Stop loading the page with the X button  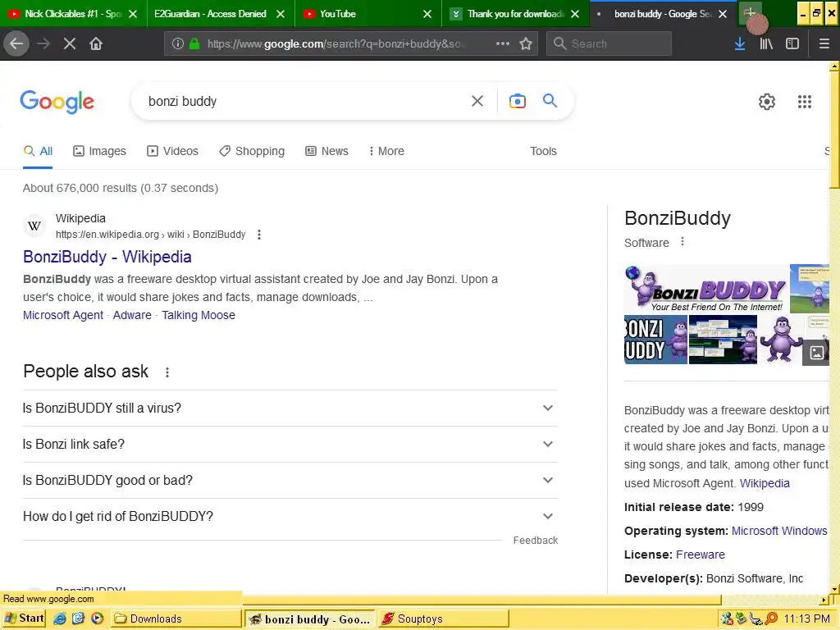(70, 43)
